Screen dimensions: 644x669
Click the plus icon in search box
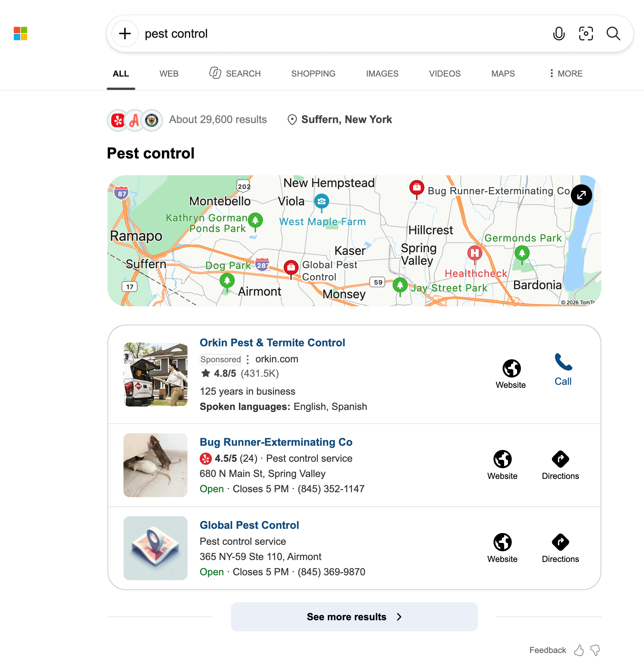[x=125, y=34]
